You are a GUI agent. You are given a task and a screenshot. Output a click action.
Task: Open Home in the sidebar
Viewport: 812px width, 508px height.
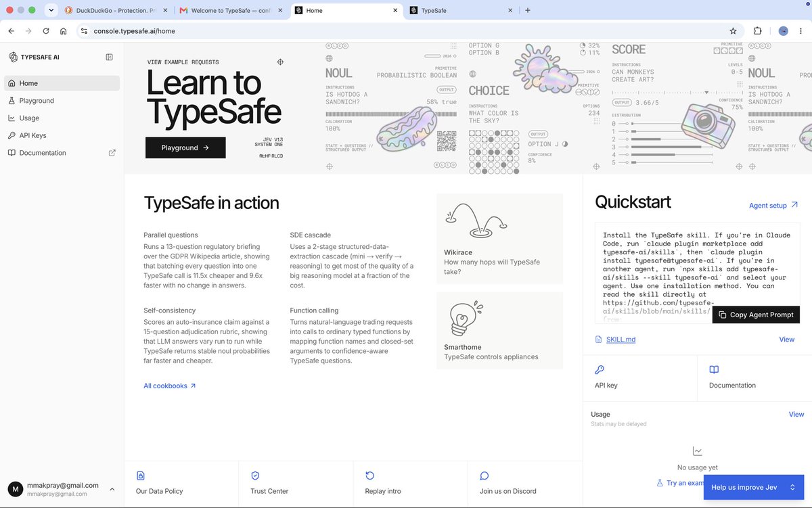pos(62,83)
